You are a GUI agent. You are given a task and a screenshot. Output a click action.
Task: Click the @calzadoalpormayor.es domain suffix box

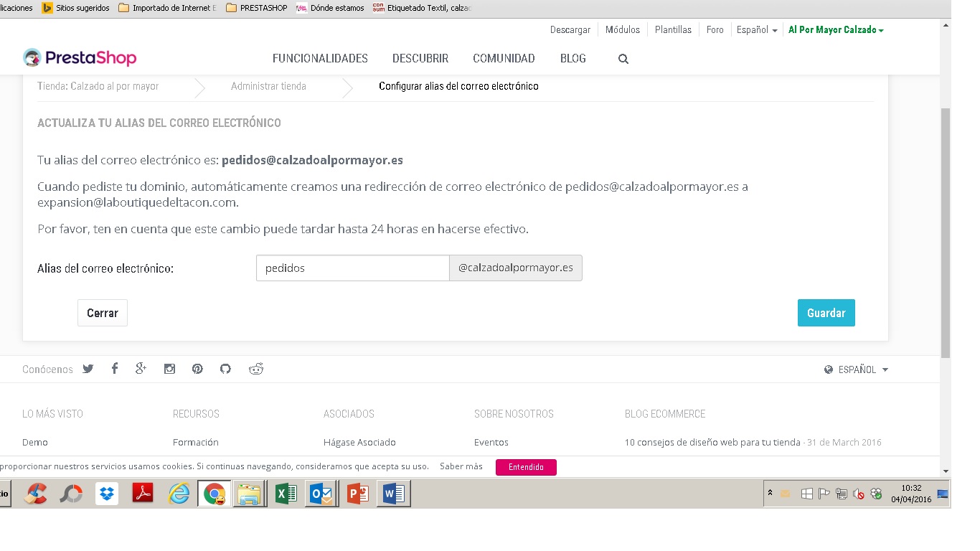point(516,268)
